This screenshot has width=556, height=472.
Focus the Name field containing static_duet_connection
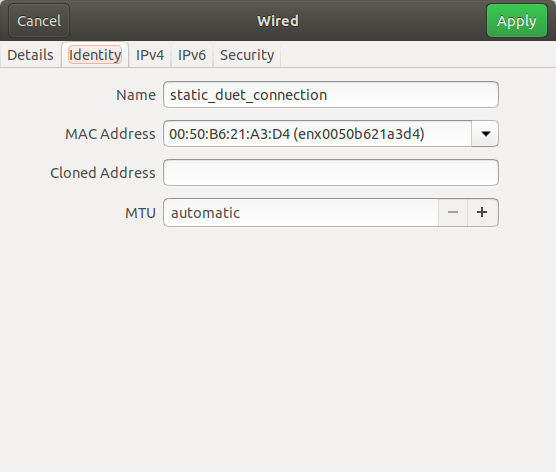pyautogui.click(x=331, y=95)
